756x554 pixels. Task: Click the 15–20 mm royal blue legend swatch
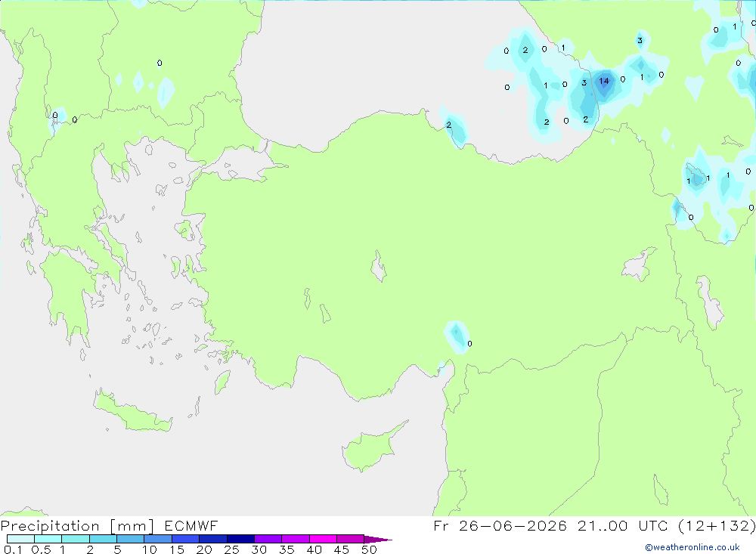186,539
